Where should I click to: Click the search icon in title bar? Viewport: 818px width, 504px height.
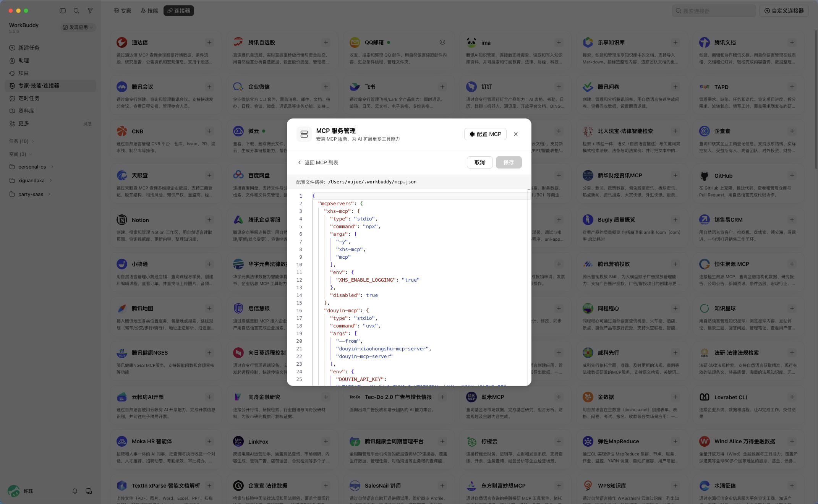click(x=76, y=11)
